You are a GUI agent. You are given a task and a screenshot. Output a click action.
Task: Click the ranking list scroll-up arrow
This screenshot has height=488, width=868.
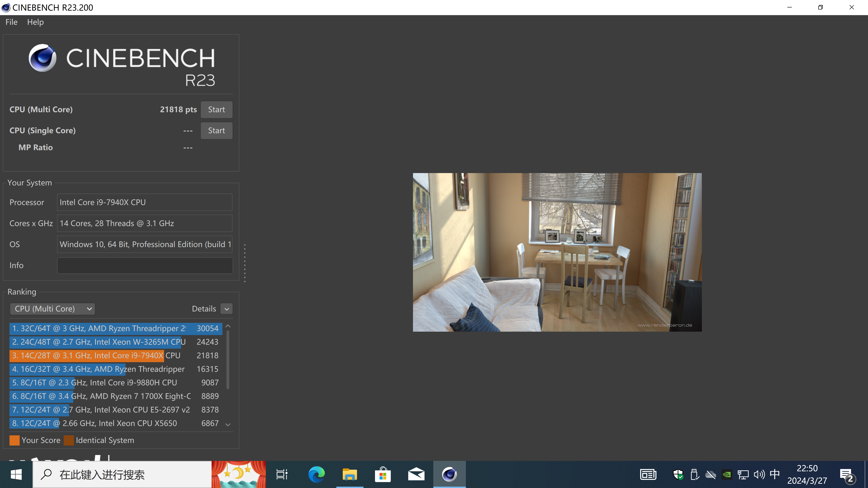[x=228, y=326]
